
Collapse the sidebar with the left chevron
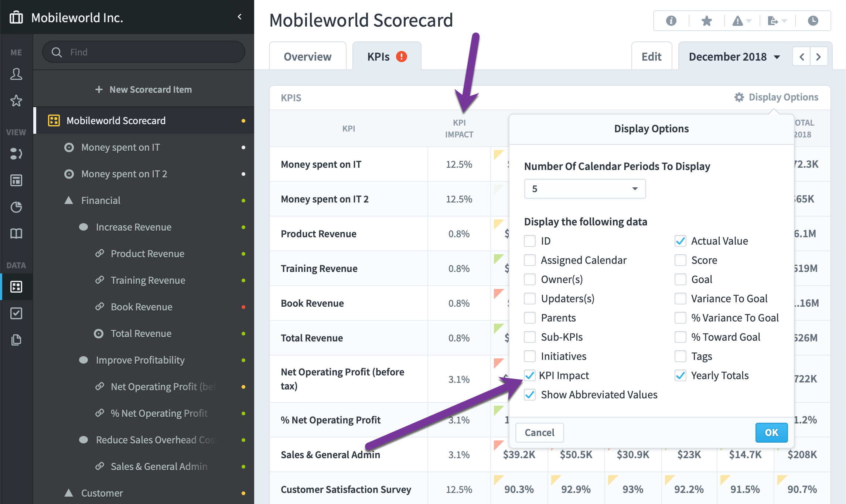click(240, 17)
